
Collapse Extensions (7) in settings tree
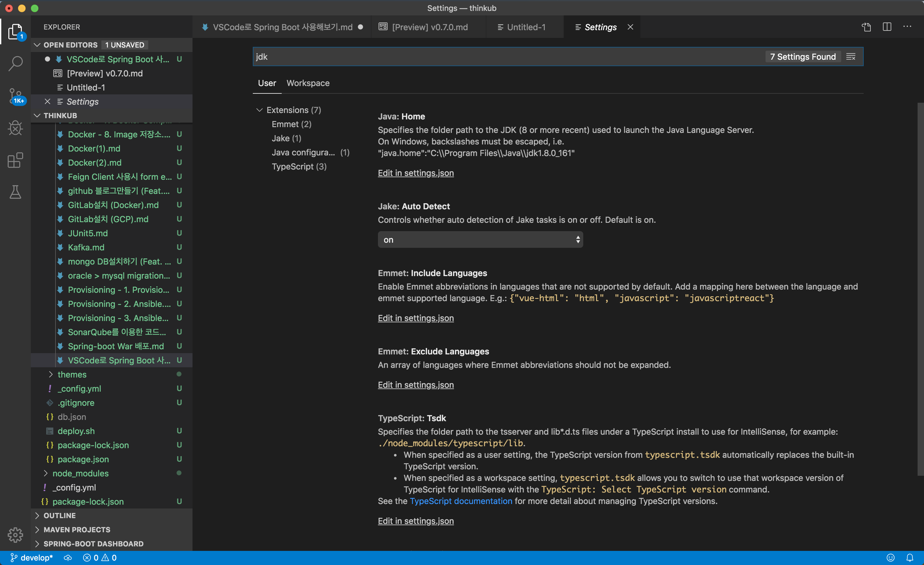259,110
